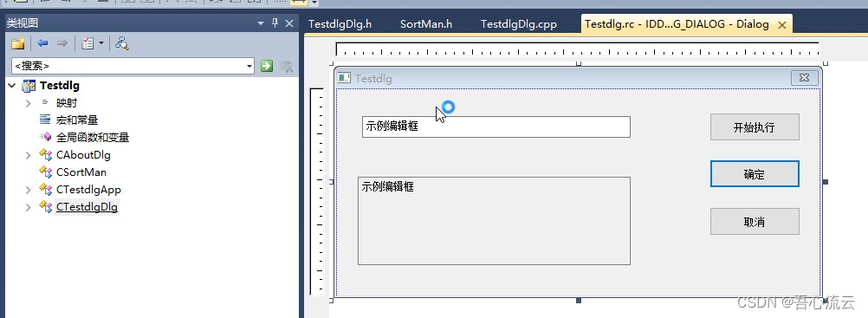Select the CTestdlgDlg class
The image size is (868, 318).
[x=87, y=206]
